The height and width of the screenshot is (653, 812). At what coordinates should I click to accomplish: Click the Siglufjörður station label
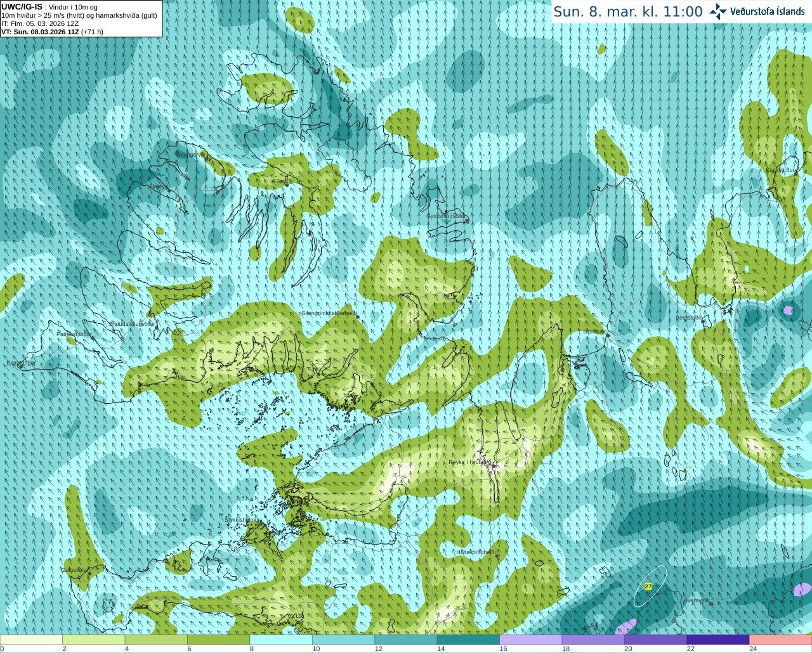780,170
